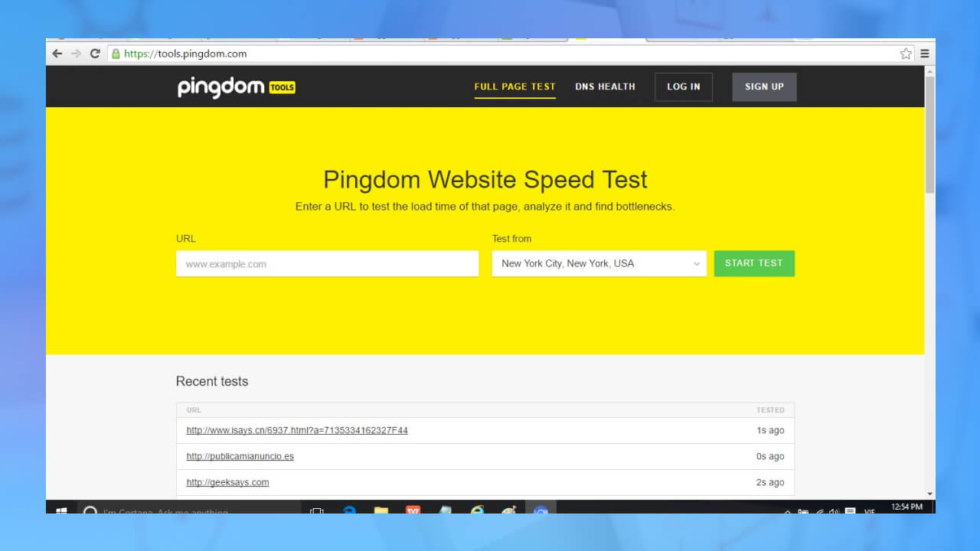Click the green padlock security icon

coord(116,54)
